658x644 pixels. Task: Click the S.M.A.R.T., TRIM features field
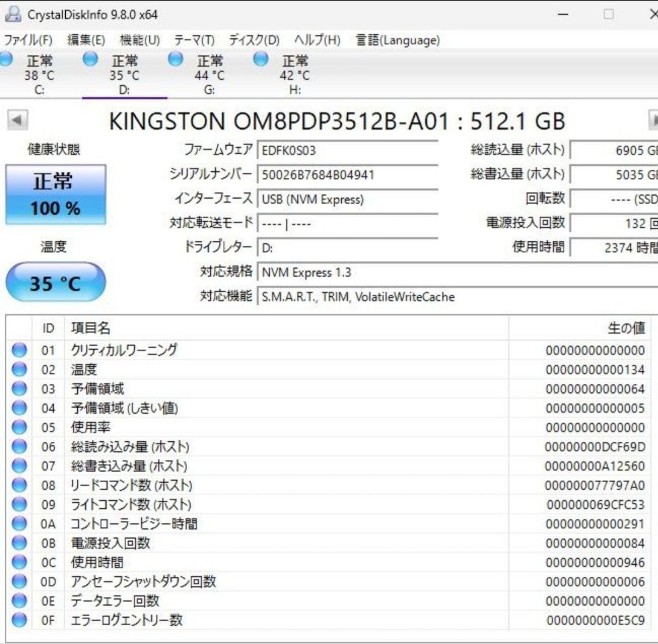click(458, 297)
